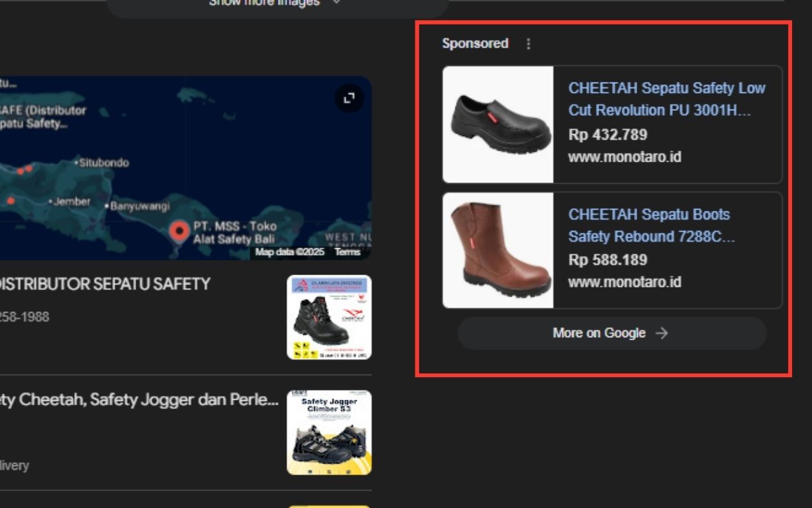The height and width of the screenshot is (508, 812).
Task: Click the More on Google button
Action: coord(611,333)
